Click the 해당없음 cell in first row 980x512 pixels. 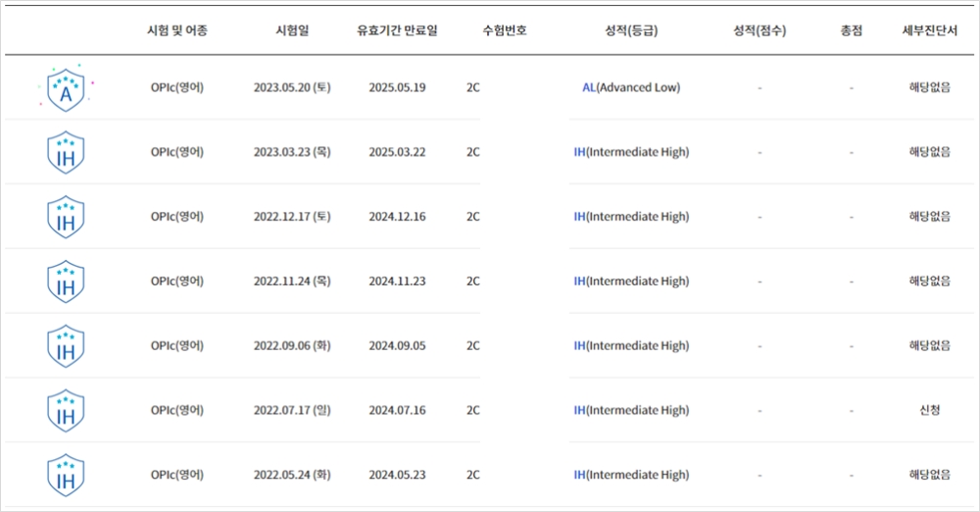point(929,87)
